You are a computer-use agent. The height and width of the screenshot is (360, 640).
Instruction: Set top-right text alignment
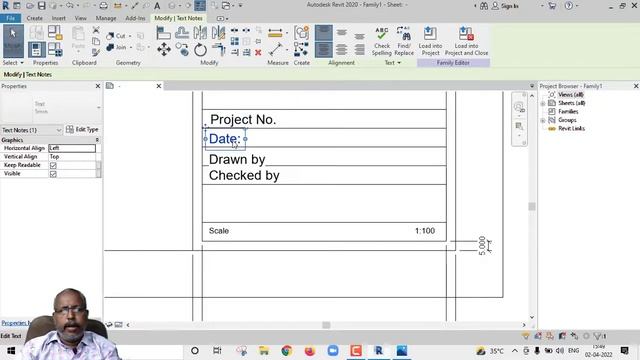[360, 36]
